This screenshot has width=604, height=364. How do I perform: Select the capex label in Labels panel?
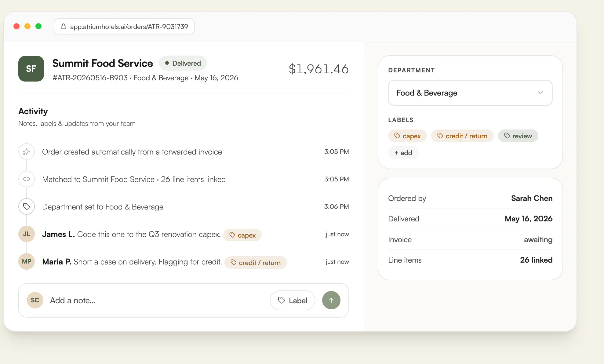click(407, 136)
